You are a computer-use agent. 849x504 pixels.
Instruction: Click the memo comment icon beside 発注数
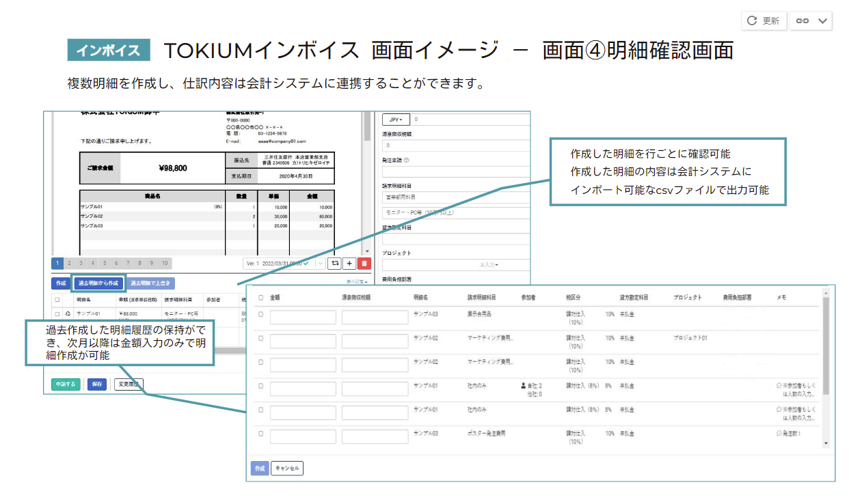(x=779, y=433)
